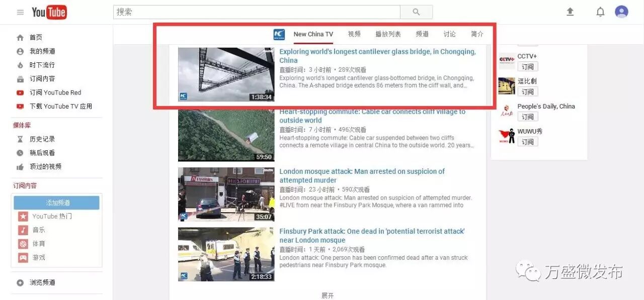Click the 历史记录 sidebar text
644x300 pixels.
[x=42, y=139]
